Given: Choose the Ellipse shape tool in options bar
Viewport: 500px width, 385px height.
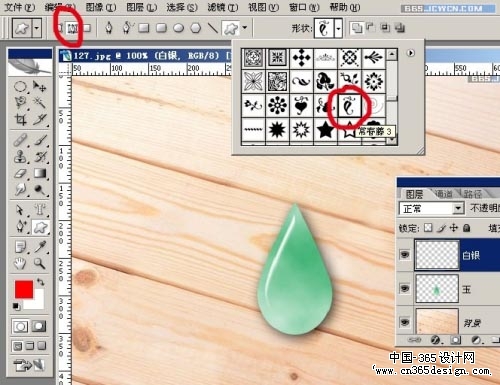Looking at the screenshot, I should pos(179,28).
